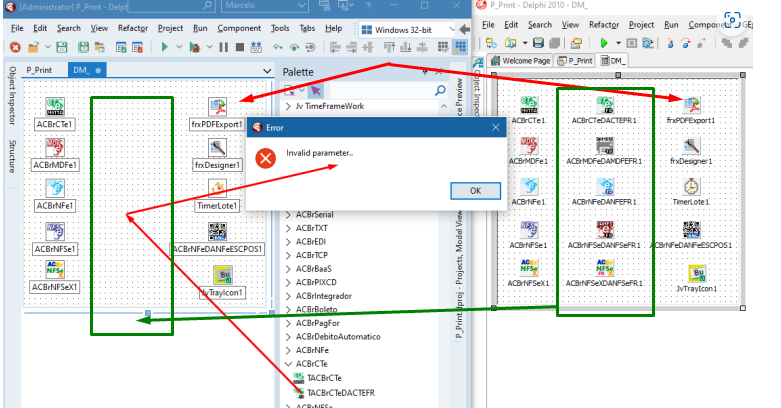
Task: Select ACBrNFSeDANFSeFR1 in Delphi 2010 designer
Action: (x=605, y=230)
